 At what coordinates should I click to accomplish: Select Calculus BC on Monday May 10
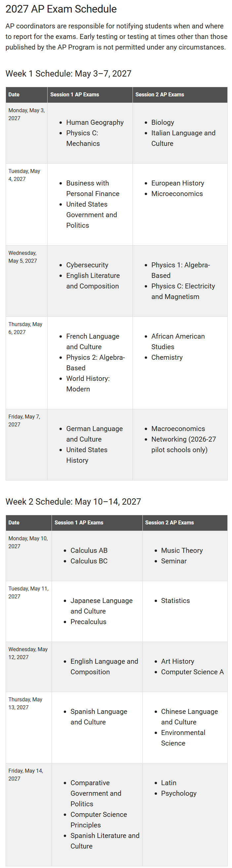pos(89,561)
